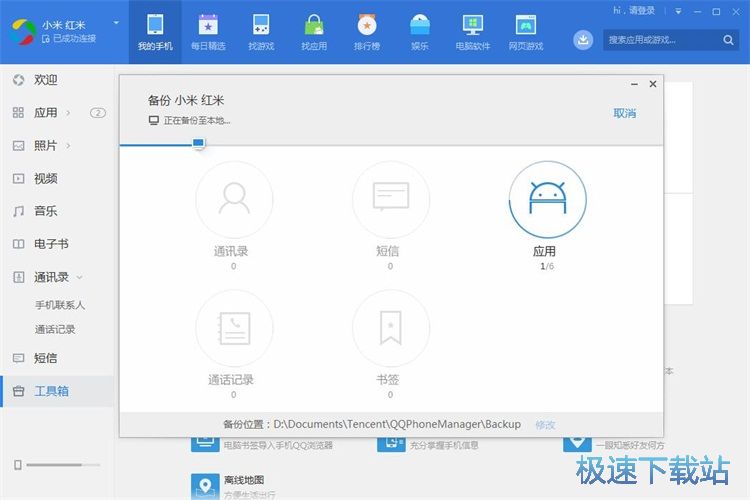Expand the 照片 sidebar chevron

pos(68,145)
